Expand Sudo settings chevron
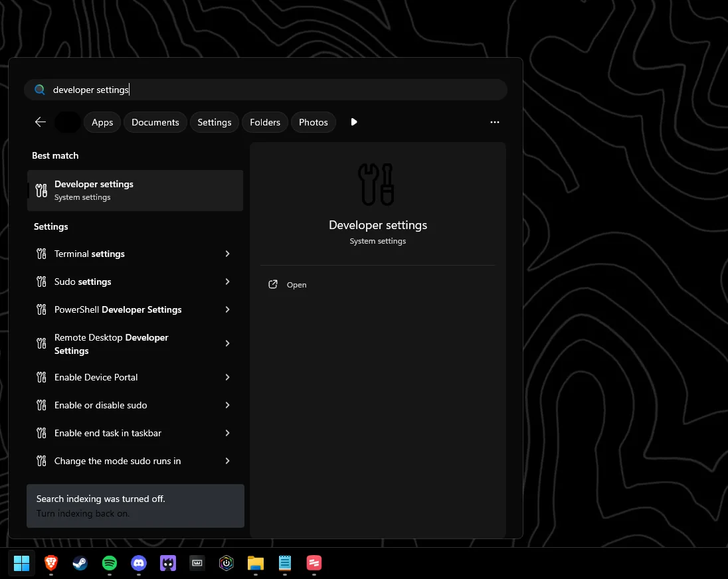The height and width of the screenshot is (579, 728). 227,282
